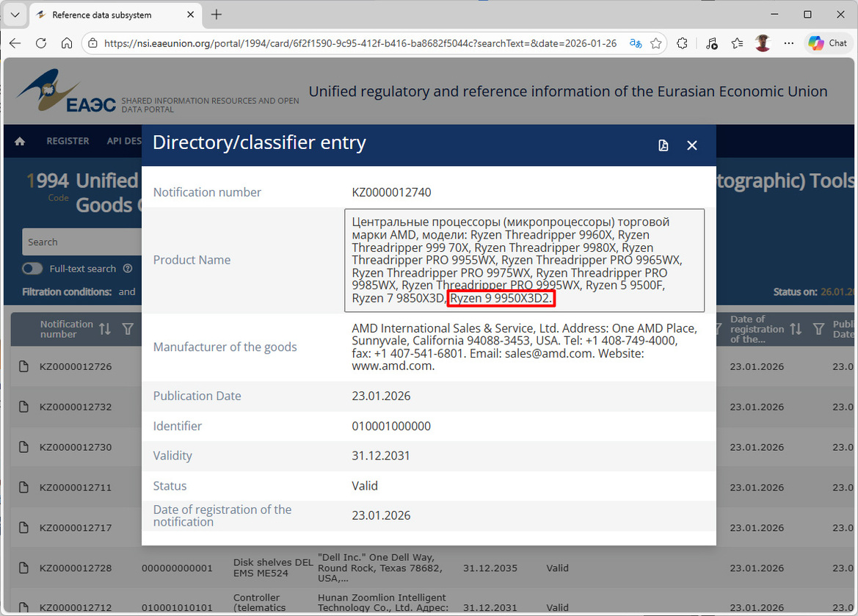858x616 pixels.
Task: Translate the page using the translate icon
Action: tap(634, 43)
